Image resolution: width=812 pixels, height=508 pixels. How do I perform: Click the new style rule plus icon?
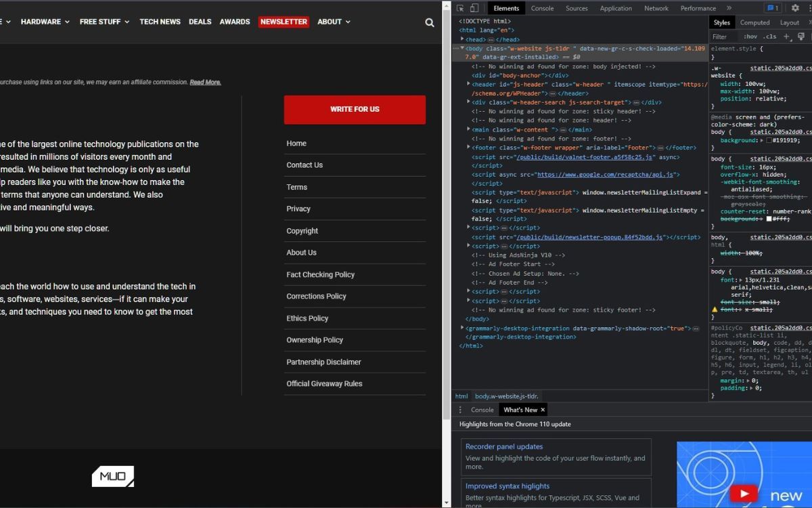(787, 37)
